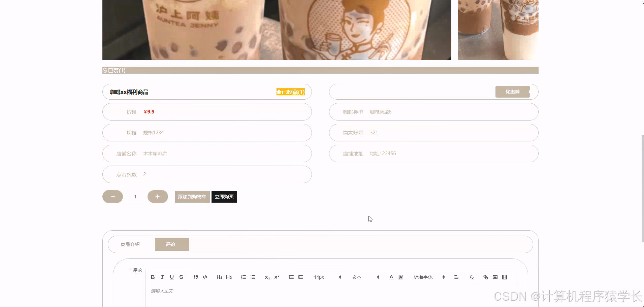The image size is (644, 307).
Task: Click the 优惠券 coupon button
Action: click(512, 92)
